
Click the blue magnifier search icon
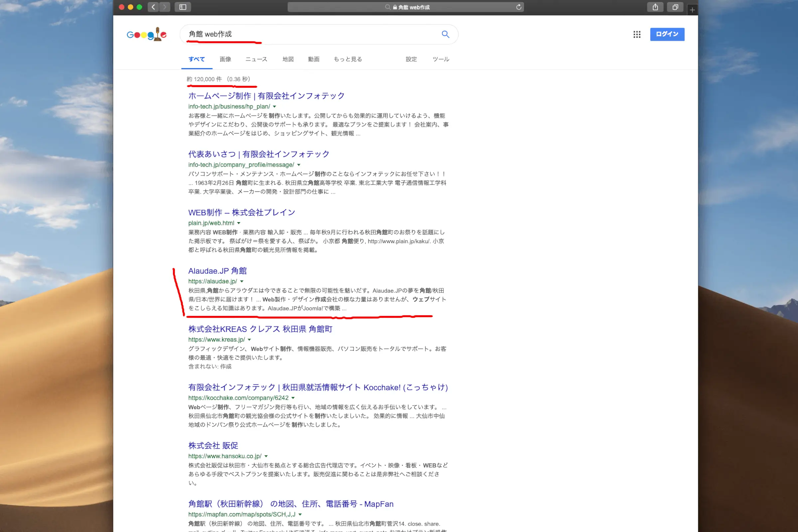445,34
